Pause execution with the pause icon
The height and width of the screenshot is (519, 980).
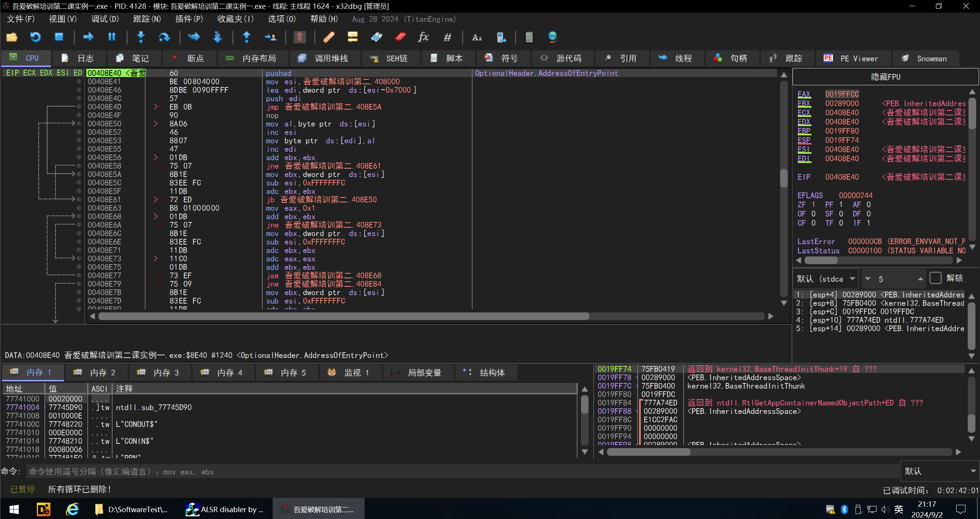112,37
